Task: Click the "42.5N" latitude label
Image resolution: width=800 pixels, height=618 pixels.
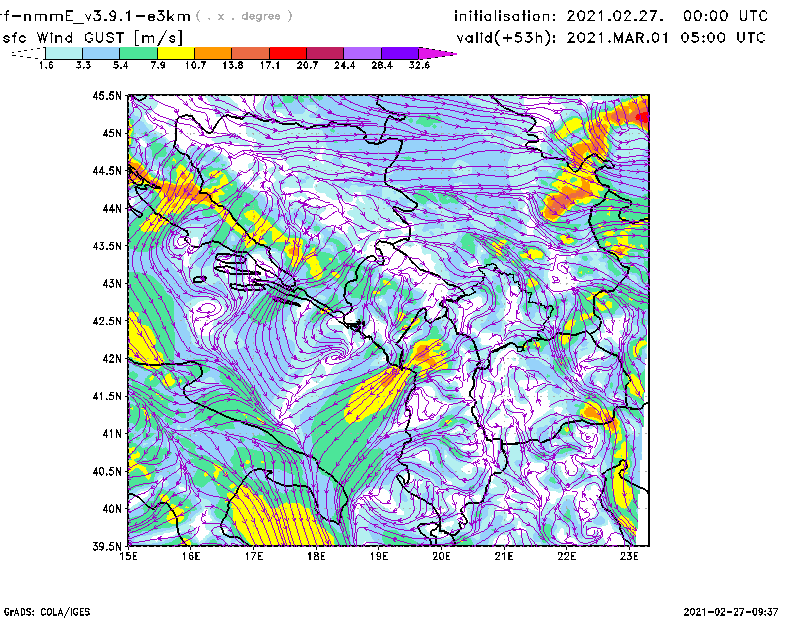Action: tap(107, 321)
